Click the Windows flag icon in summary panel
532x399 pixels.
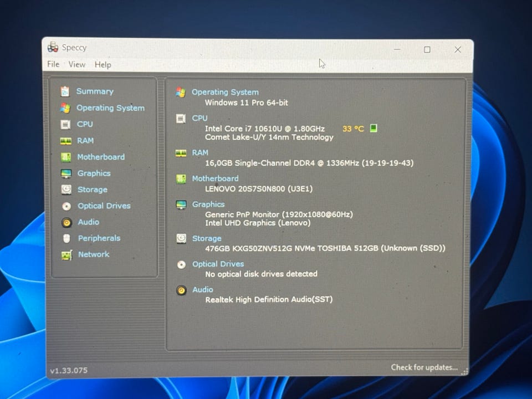pyautogui.click(x=181, y=93)
